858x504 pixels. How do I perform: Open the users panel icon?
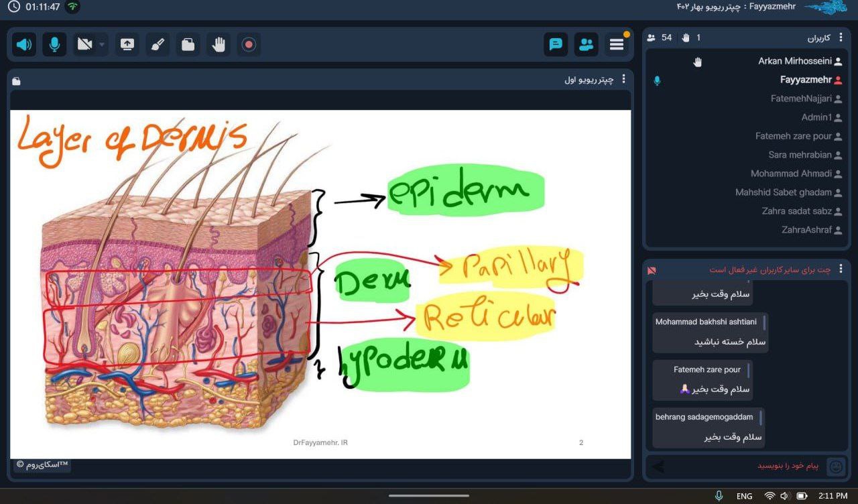[x=587, y=45]
